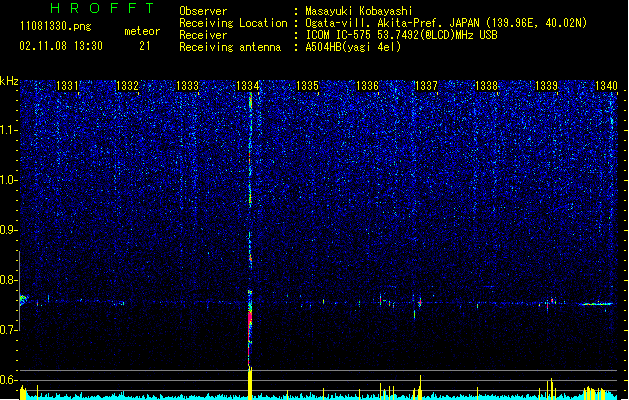The width and height of the screenshot is (629, 400).
Task: Click the name Masayuki Kobayashi
Action: [359, 11]
